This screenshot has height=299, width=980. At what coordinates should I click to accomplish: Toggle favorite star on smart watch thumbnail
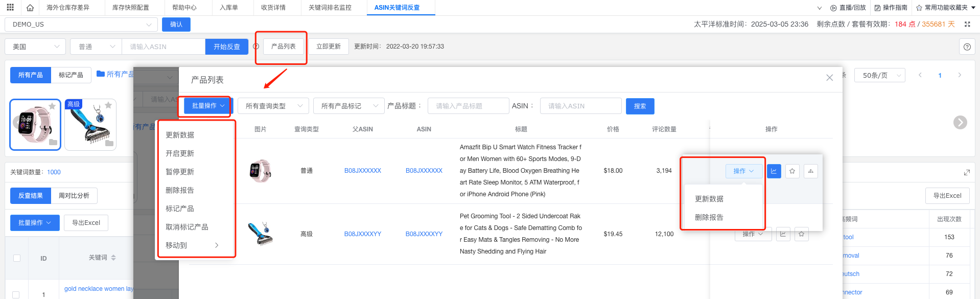(52, 106)
